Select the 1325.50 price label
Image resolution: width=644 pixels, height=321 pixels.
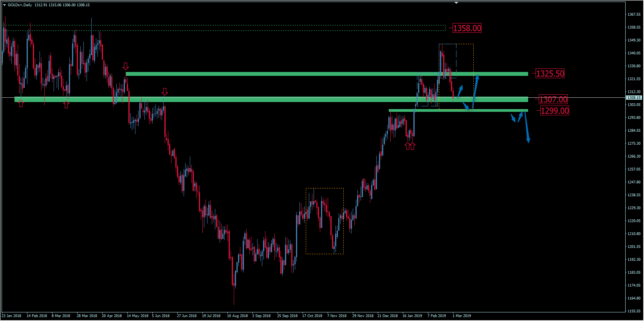coord(550,74)
